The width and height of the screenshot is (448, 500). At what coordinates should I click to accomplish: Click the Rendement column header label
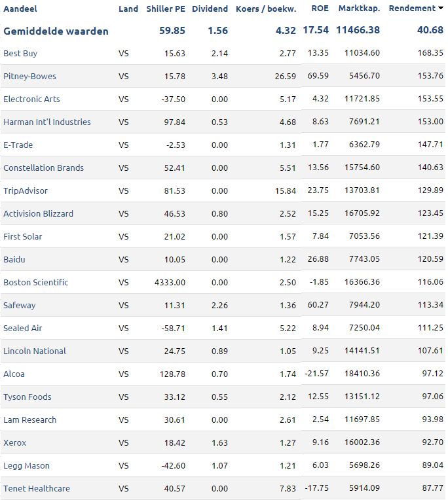pyautogui.click(x=411, y=9)
